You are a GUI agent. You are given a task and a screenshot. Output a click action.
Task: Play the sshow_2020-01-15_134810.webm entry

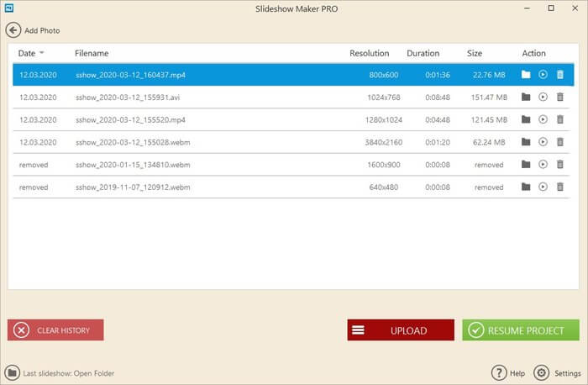[x=543, y=165]
